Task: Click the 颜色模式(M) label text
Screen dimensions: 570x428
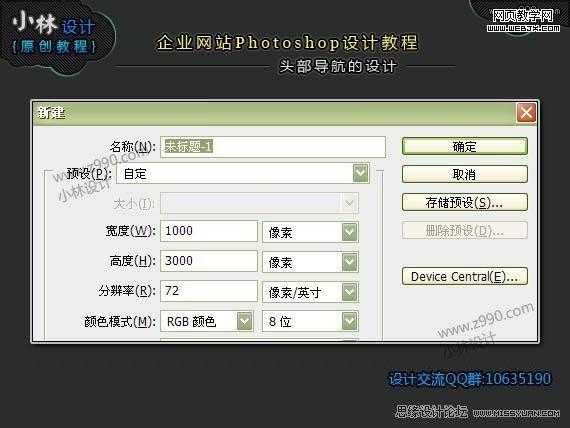Action: [x=120, y=321]
